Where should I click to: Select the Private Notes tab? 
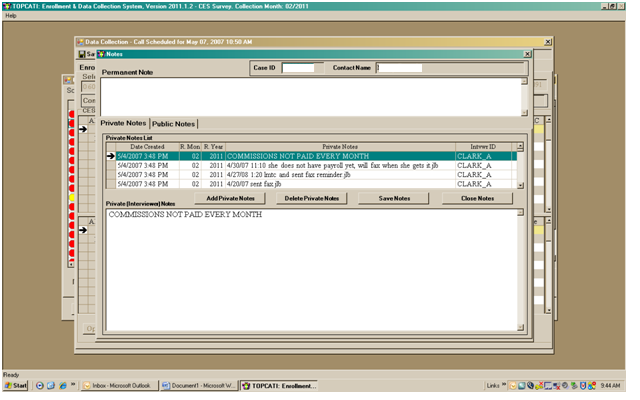pos(123,124)
